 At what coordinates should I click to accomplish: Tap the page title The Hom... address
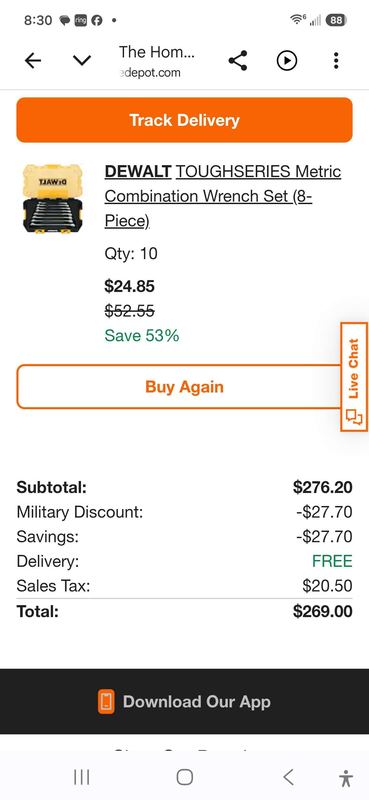point(157,61)
